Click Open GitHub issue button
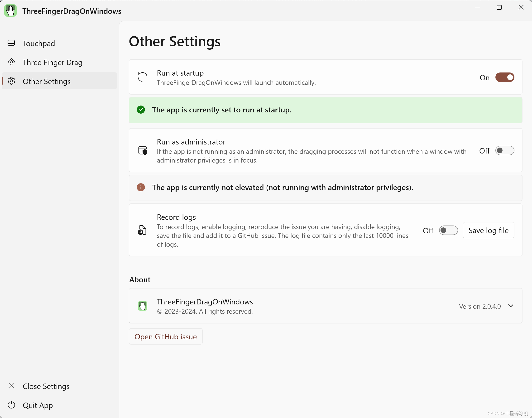532x418 pixels. (166, 336)
